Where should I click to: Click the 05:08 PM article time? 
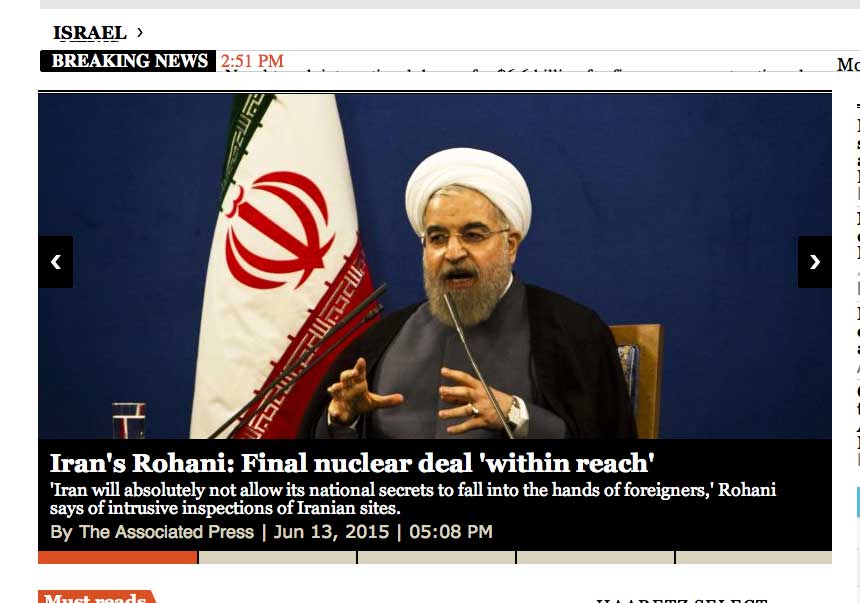(451, 532)
